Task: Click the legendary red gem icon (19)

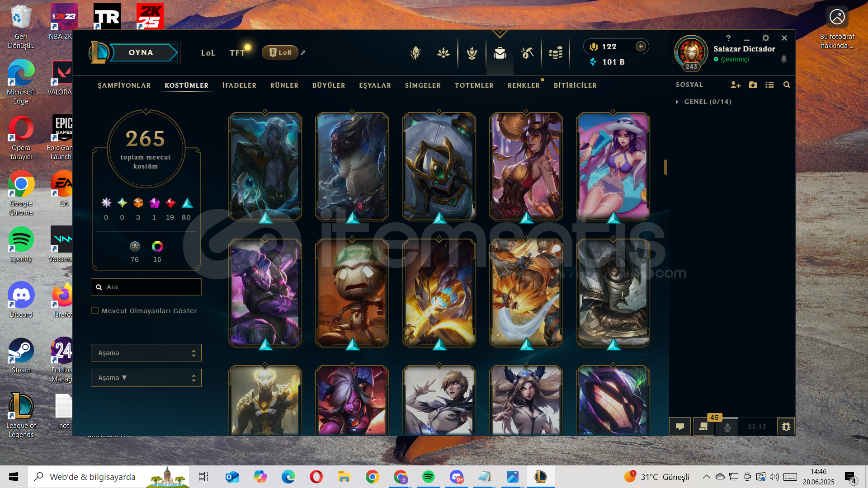Action: click(170, 203)
